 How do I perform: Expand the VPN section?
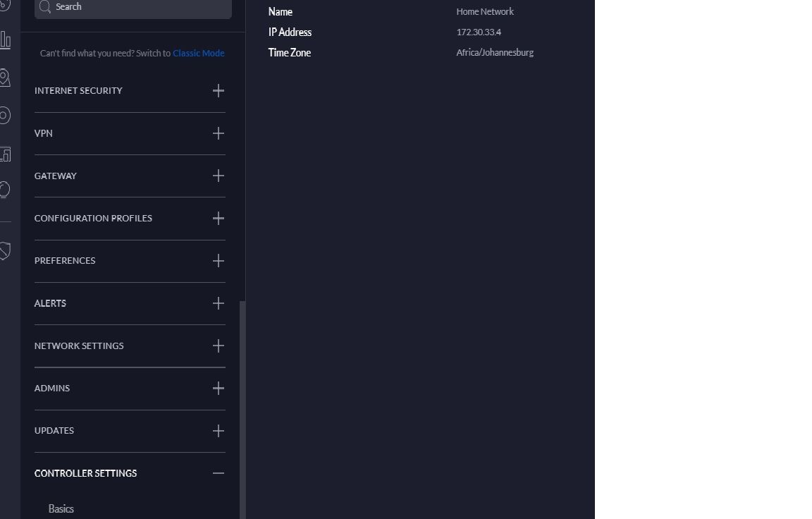219,133
